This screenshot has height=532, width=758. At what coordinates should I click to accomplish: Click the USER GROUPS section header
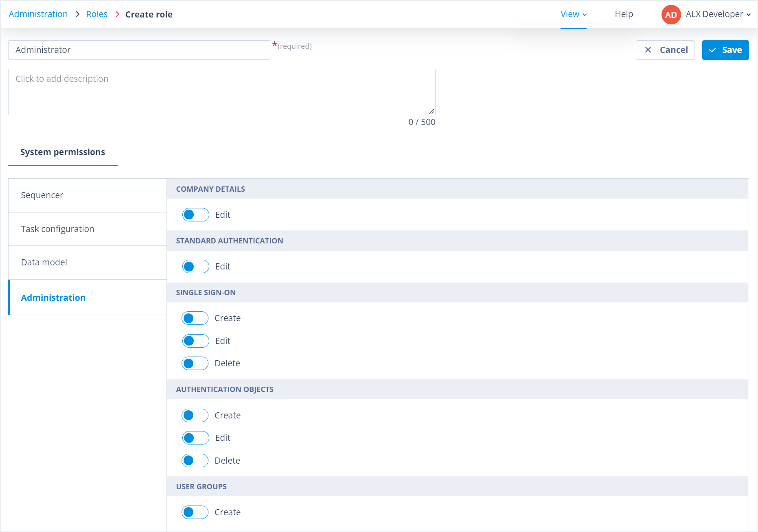tap(458, 486)
